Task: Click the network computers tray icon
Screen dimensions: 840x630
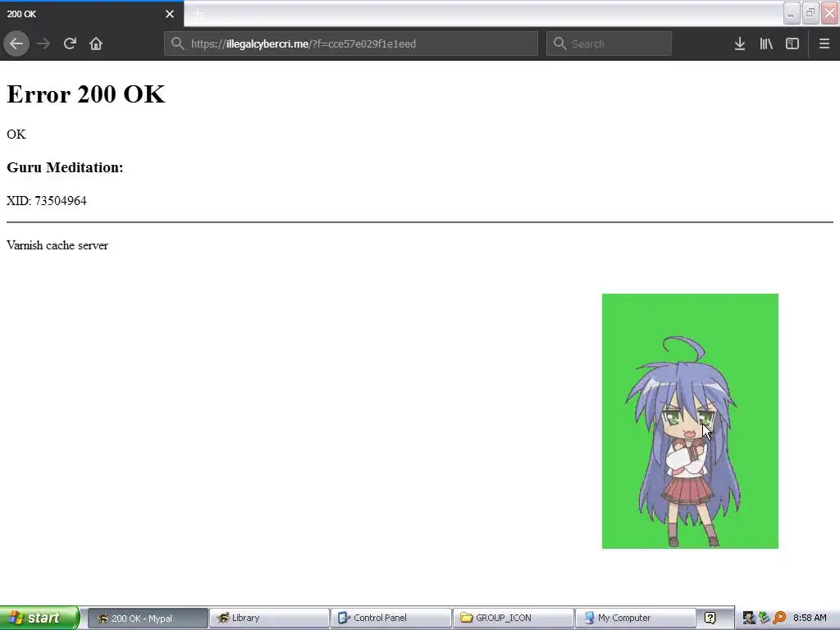Action: click(x=764, y=618)
